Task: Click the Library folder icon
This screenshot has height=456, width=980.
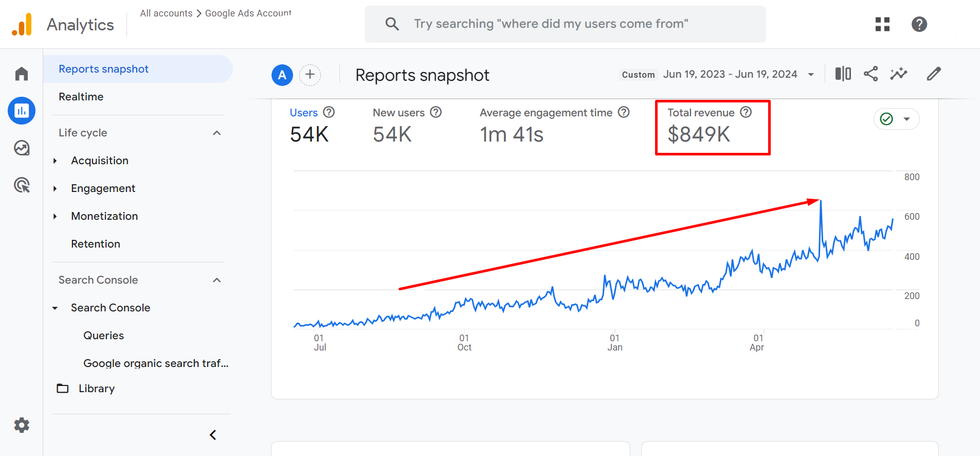Action: pos(63,388)
